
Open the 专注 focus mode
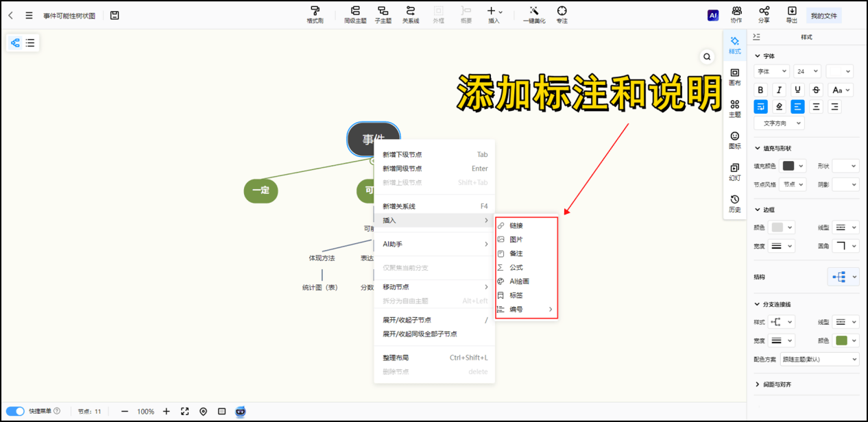(x=562, y=14)
